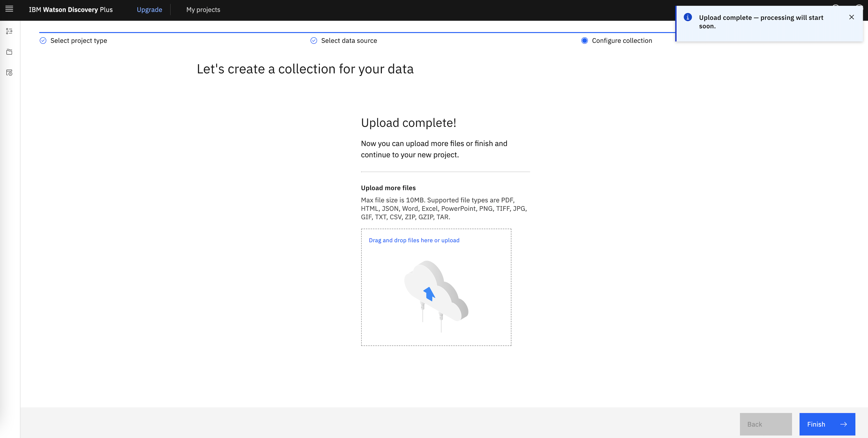Screen dimensions: 868x438
Task: Click the Select project type step checkmark
Action: point(43,41)
